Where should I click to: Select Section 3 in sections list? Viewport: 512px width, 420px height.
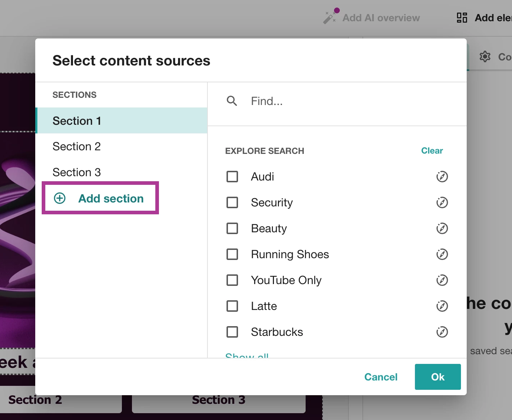pos(77,172)
